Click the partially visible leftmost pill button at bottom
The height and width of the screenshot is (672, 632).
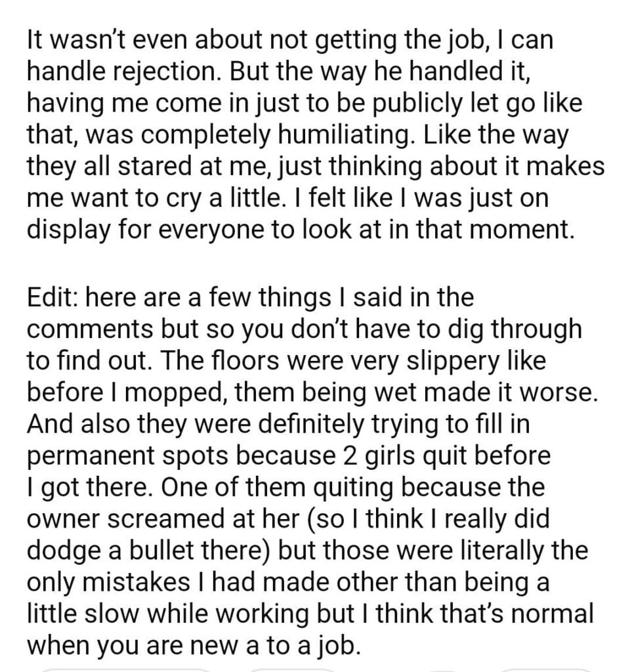click(125, 669)
